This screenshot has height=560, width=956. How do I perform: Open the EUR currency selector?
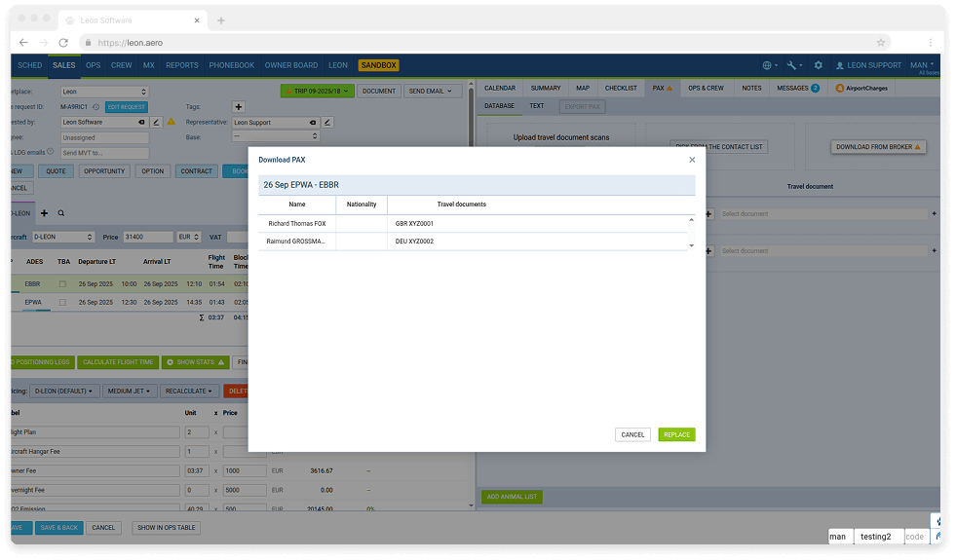point(189,237)
